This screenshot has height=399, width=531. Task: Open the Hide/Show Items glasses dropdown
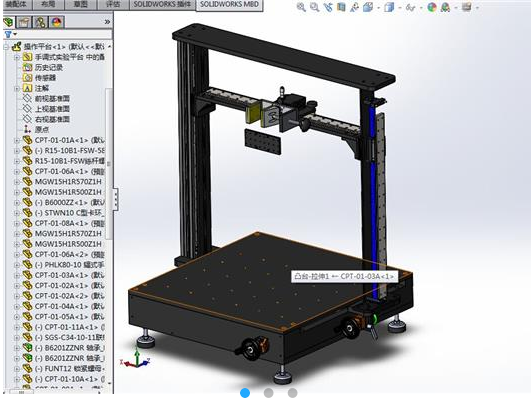pyautogui.click(x=410, y=7)
